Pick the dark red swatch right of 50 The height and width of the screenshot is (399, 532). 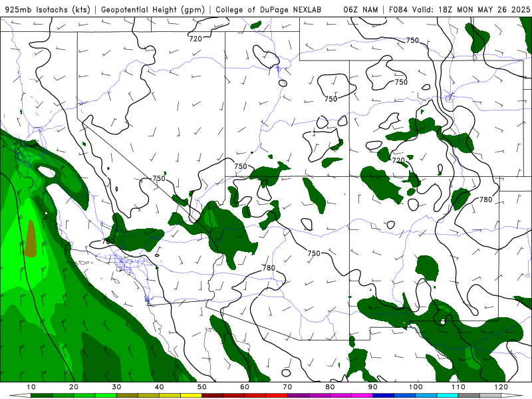(x=212, y=396)
